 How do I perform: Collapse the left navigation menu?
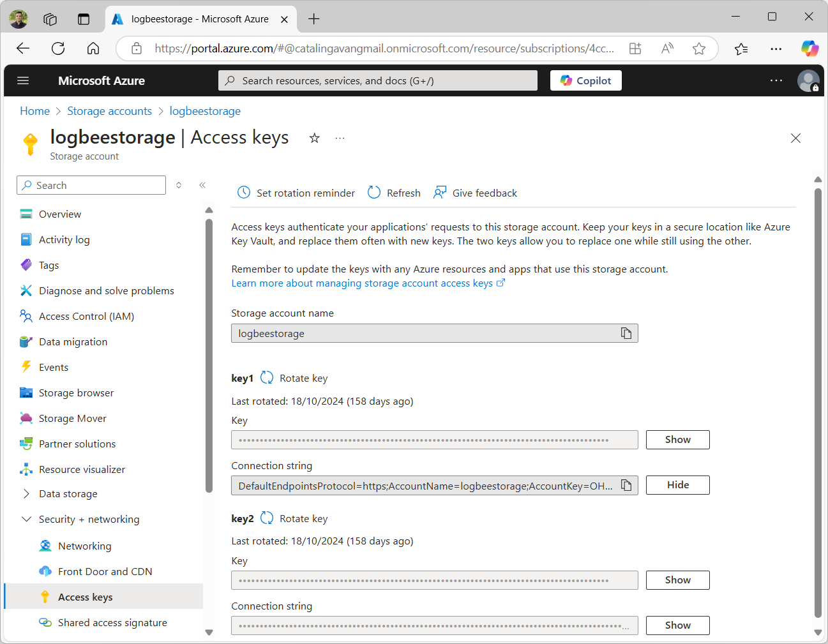point(202,184)
